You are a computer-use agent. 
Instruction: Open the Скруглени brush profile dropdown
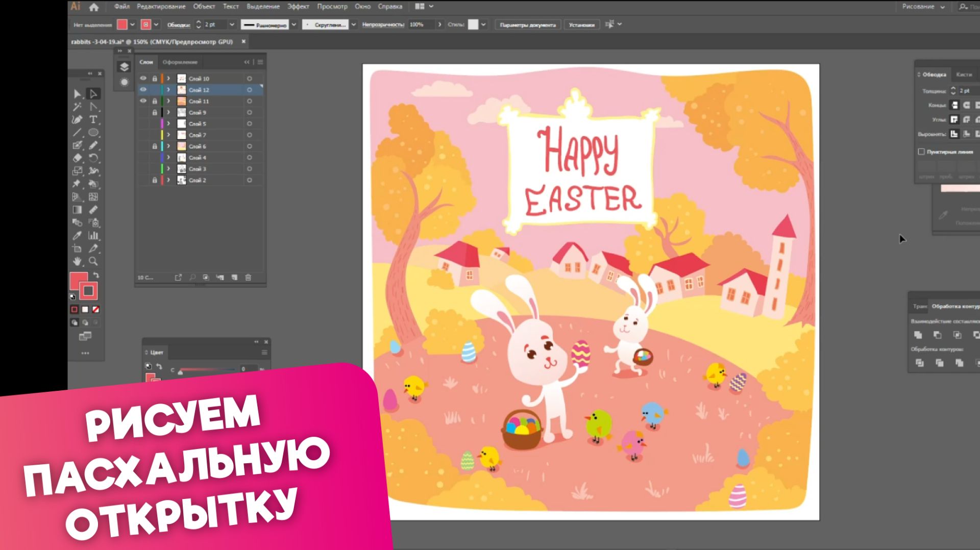tap(352, 24)
